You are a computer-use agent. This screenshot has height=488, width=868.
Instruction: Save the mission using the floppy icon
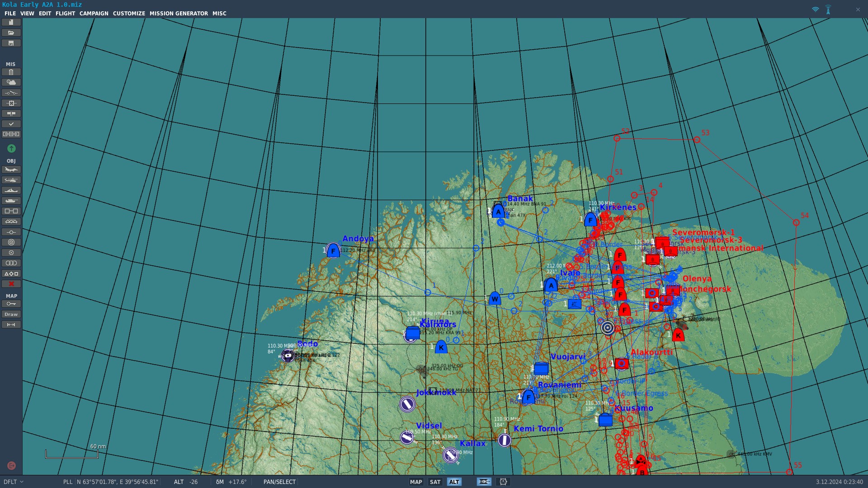(x=11, y=43)
